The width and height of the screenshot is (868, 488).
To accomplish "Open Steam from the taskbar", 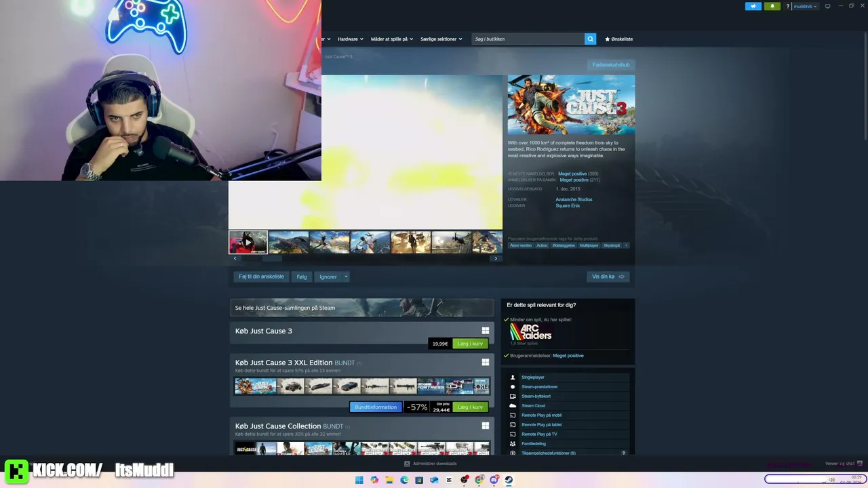I will click(x=509, y=480).
